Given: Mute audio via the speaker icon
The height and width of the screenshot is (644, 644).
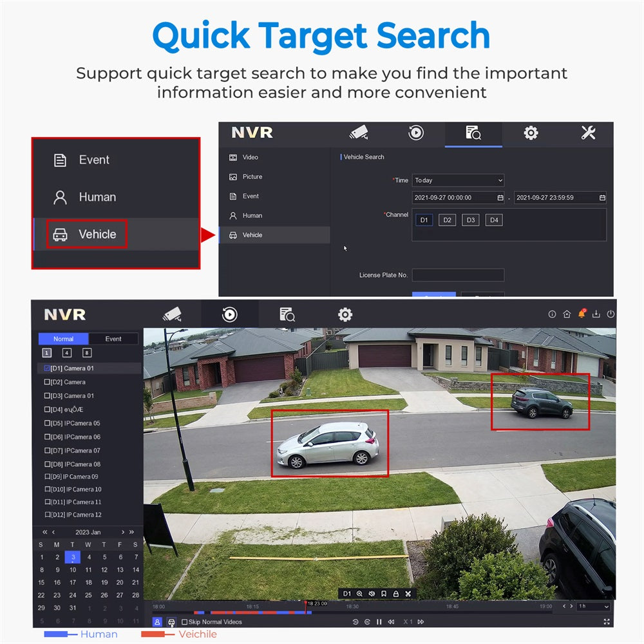Looking at the screenshot, I should pos(372,592).
